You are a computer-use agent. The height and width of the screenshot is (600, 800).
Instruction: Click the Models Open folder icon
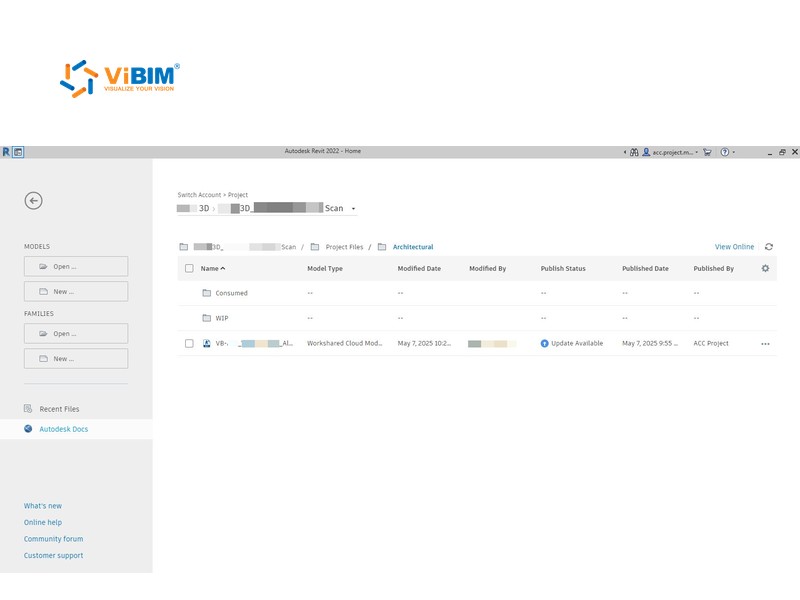pyautogui.click(x=44, y=266)
